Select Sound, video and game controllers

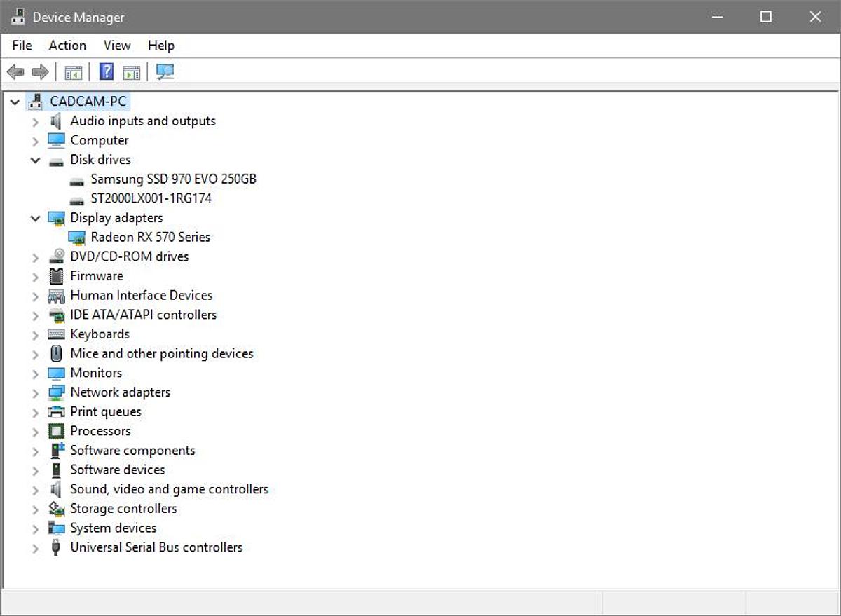[x=169, y=489]
